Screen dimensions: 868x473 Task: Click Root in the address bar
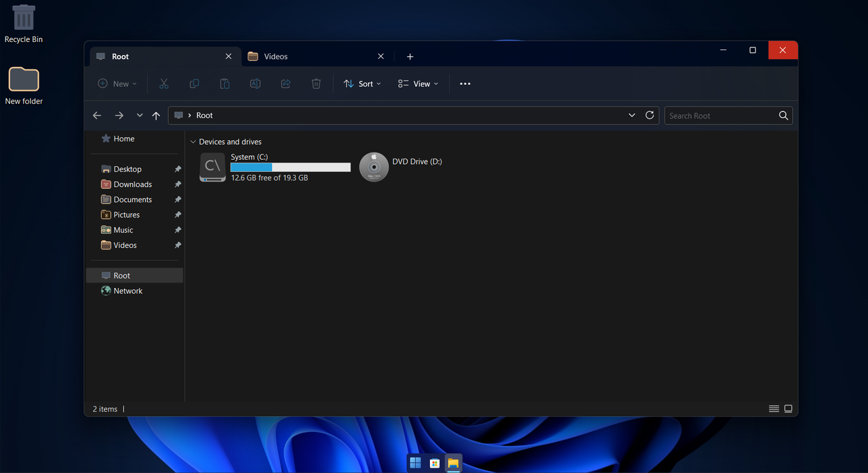(204, 115)
